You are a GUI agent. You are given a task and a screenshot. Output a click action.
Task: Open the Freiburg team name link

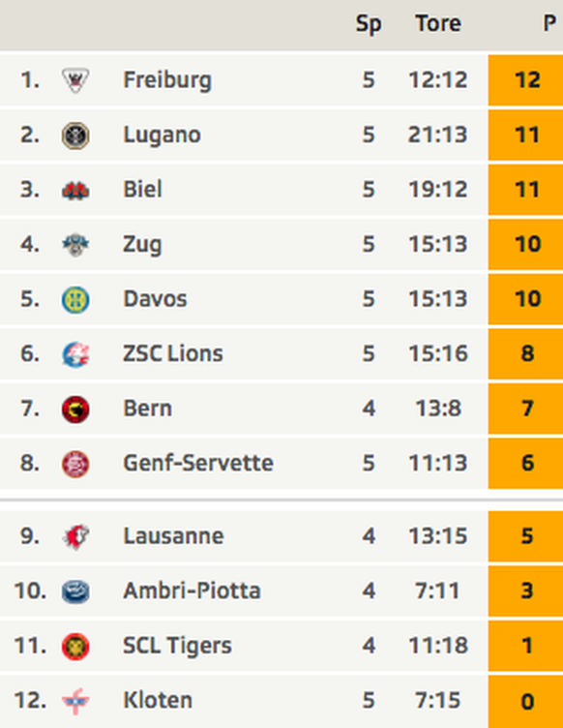(167, 80)
